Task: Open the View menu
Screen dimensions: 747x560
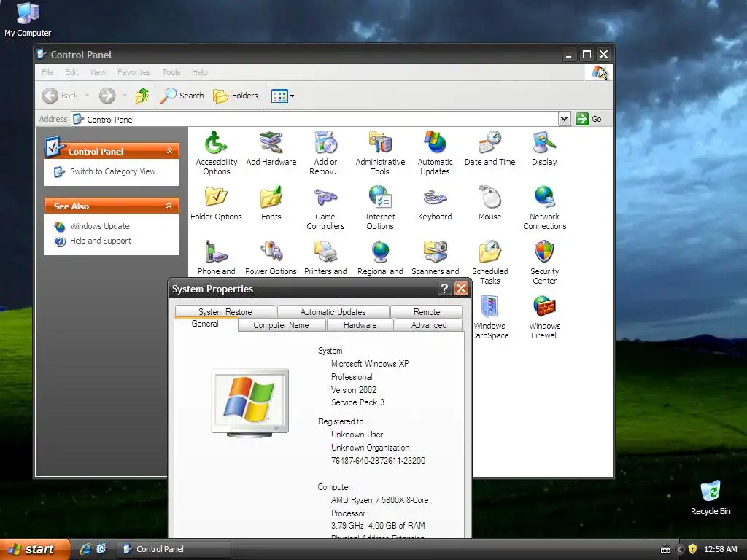Action: coord(98,72)
